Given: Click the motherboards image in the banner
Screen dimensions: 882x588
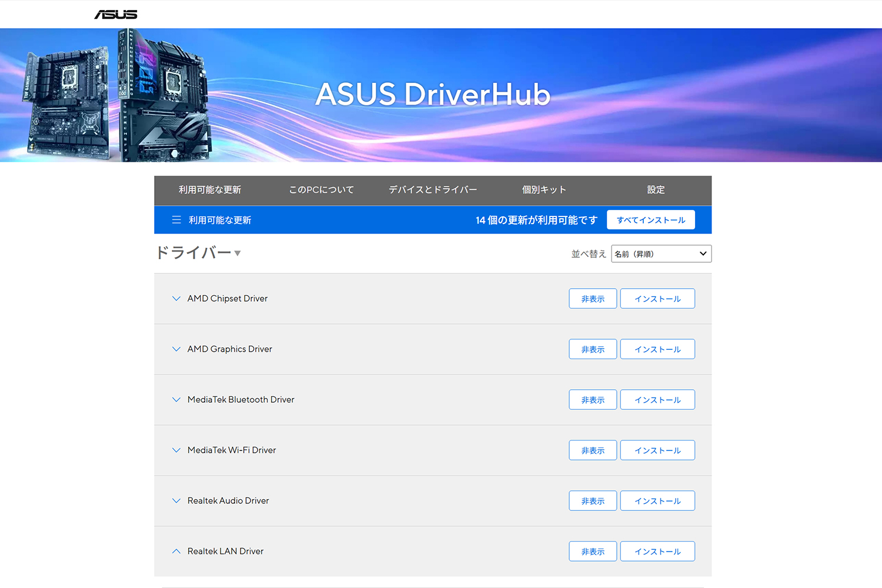Looking at the screenshot, I should coord(118,95).
